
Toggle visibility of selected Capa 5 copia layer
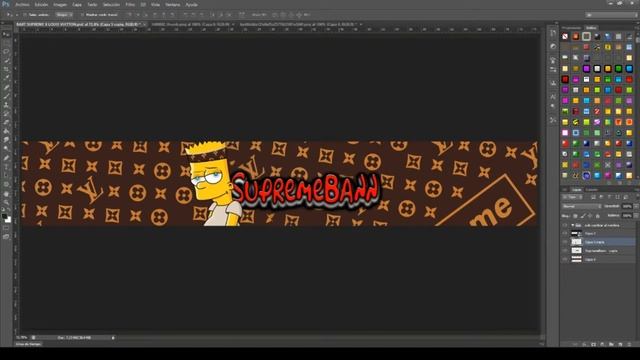coord(565,242)
